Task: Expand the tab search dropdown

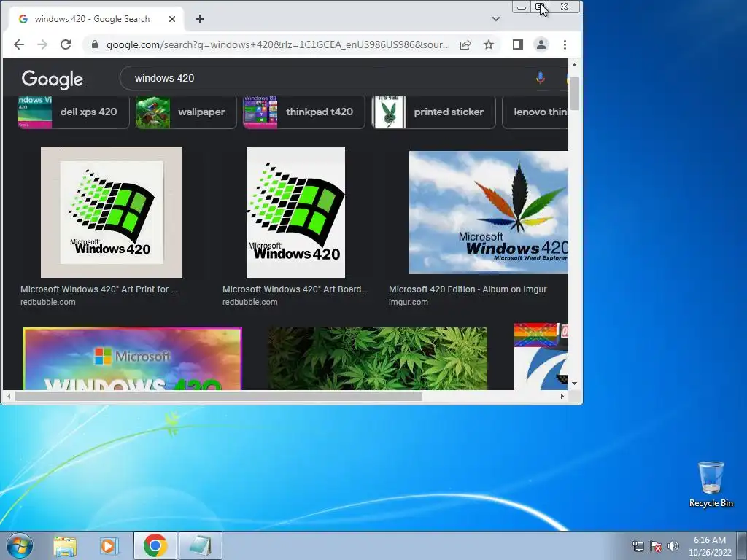Action: pos(496,19)
